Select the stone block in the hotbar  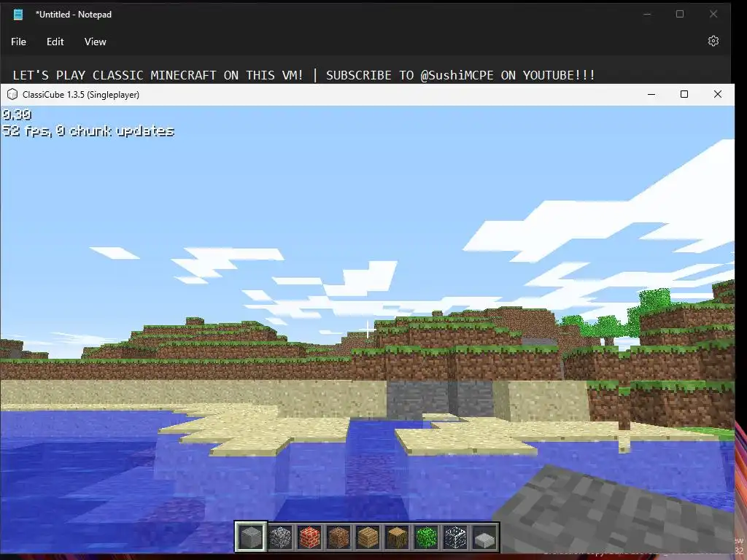point(251,537)
